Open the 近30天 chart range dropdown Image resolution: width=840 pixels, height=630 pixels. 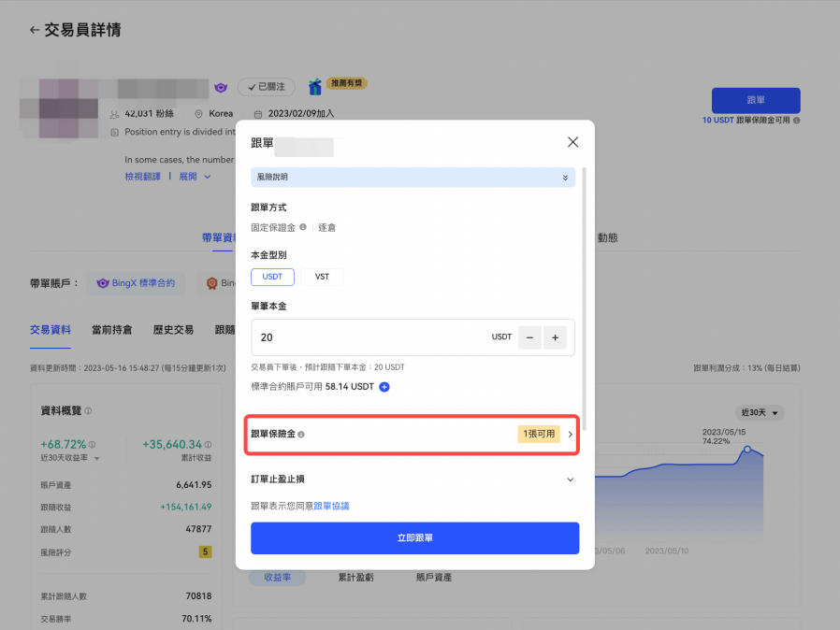pyautogui.click(x=760, y=412)
